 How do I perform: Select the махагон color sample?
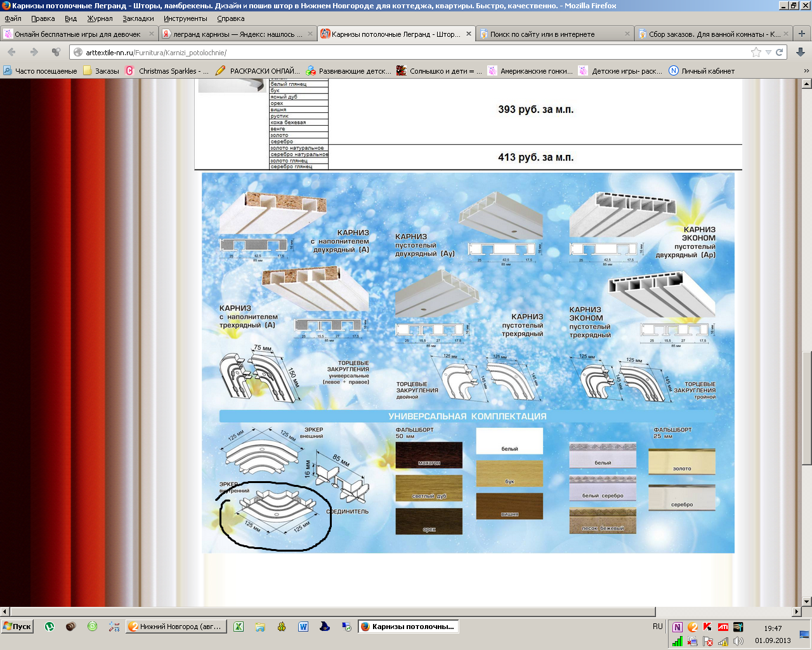[x=429, y=454]
